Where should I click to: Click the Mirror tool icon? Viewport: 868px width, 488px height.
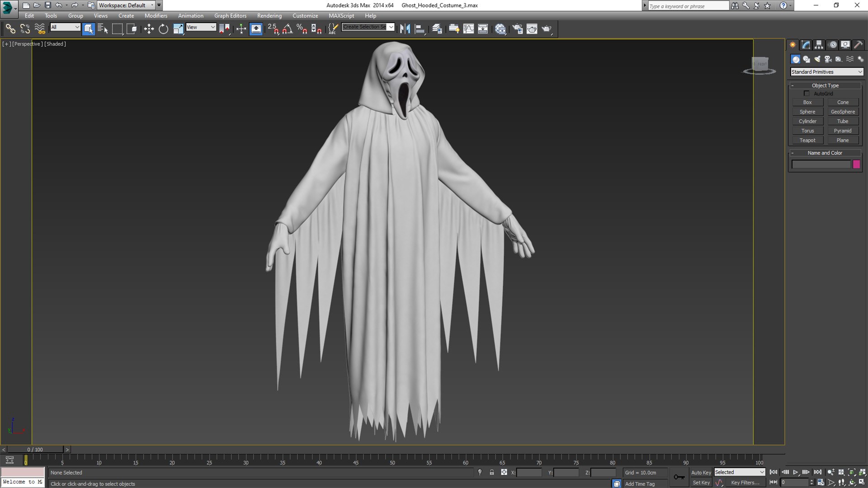(x=405, y=29)
